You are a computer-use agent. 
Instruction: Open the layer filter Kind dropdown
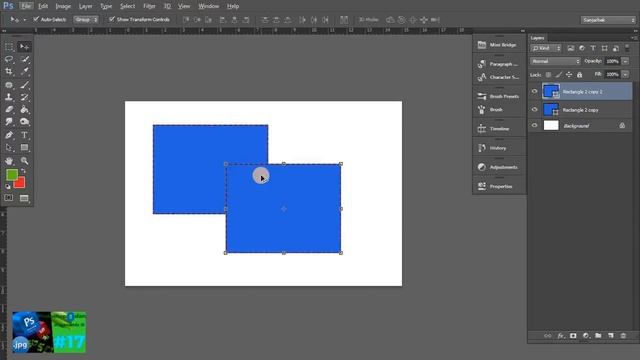pos(546,49)
